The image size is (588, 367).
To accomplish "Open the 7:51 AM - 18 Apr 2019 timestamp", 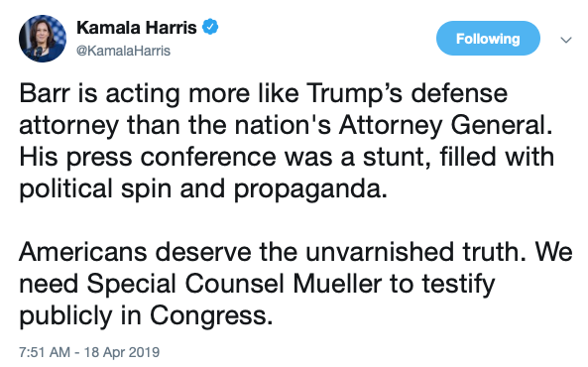I will click(89, 352).
